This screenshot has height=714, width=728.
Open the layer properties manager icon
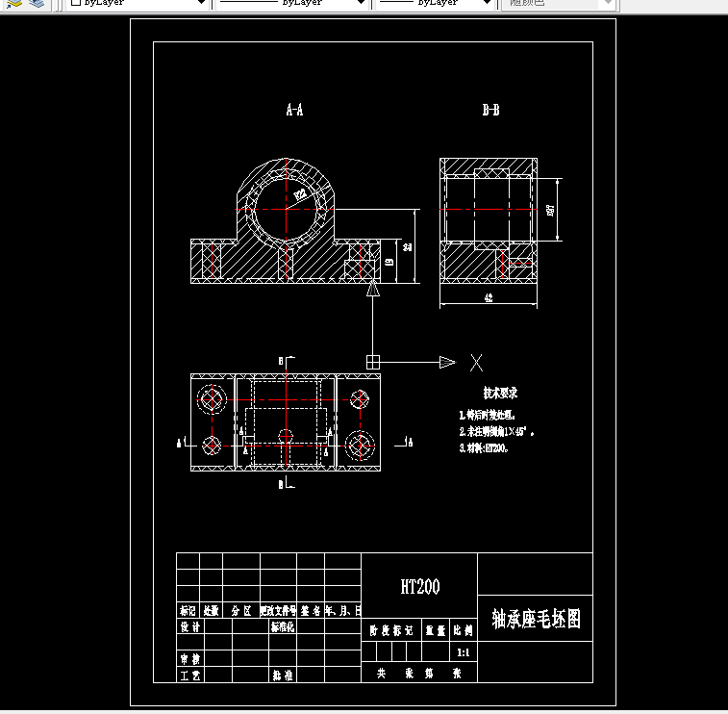click(14, 4)
